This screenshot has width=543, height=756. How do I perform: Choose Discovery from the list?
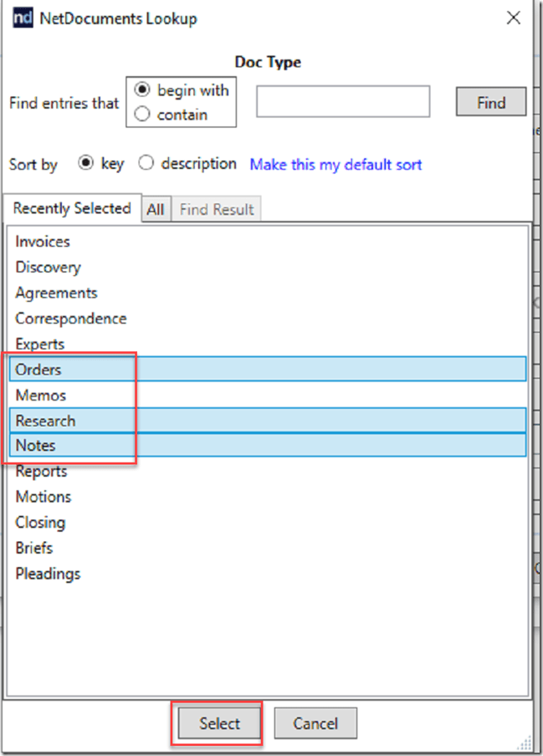48,268
